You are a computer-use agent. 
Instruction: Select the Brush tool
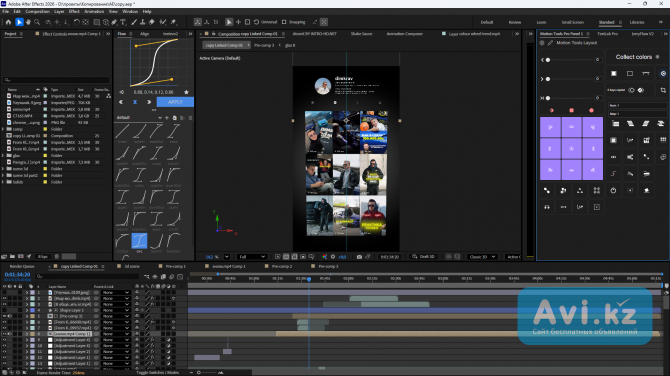coord(134,22)
